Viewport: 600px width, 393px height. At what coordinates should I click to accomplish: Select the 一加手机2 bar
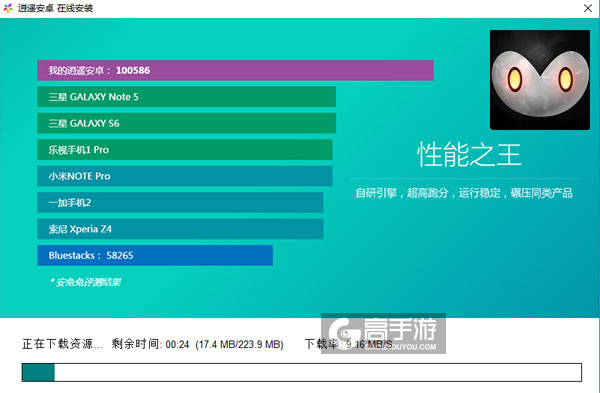tap(180, 202)
